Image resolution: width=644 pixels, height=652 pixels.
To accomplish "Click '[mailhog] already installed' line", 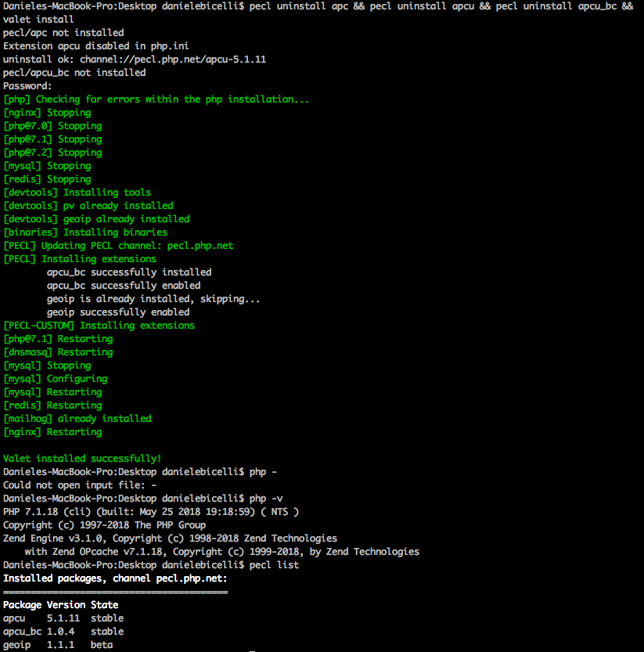I will click(77, 419).
